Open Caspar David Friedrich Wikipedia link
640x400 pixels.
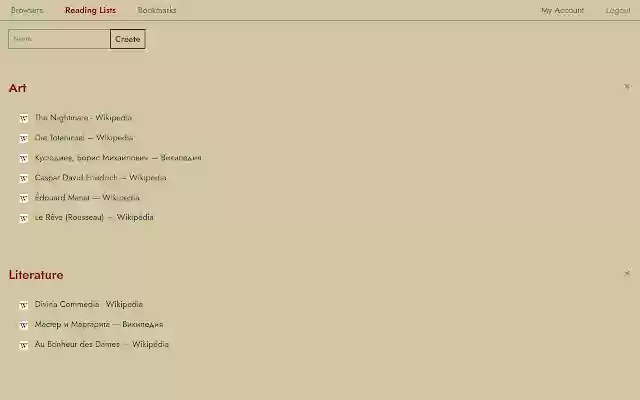[x=100, y=178]
